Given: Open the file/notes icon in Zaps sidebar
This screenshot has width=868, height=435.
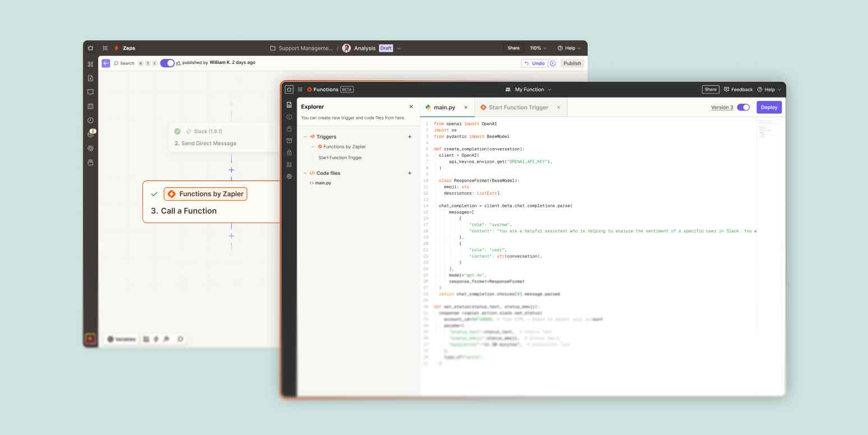Looking at the screenshot, I should (90, 78).
